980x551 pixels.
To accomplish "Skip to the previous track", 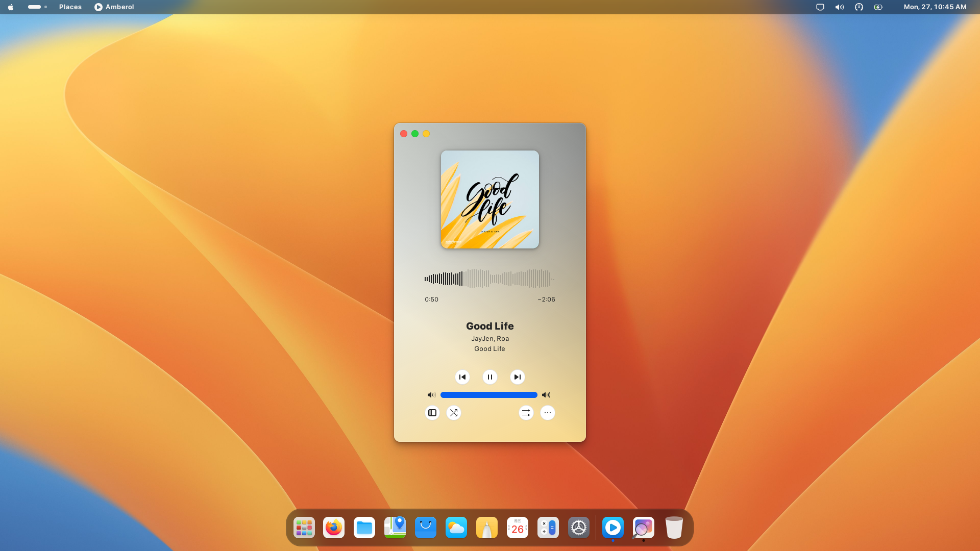I will 462,377.
